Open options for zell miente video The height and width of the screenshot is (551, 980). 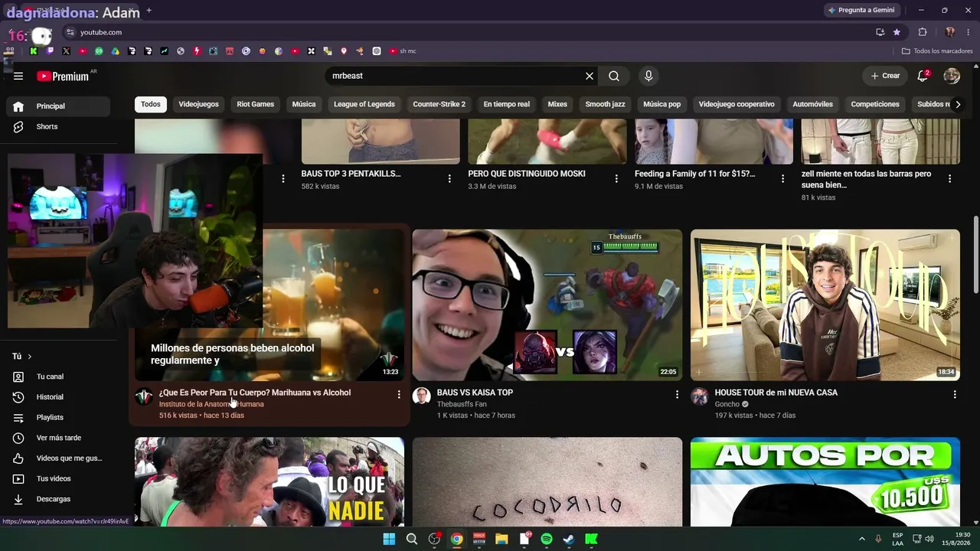click(949, 178)
